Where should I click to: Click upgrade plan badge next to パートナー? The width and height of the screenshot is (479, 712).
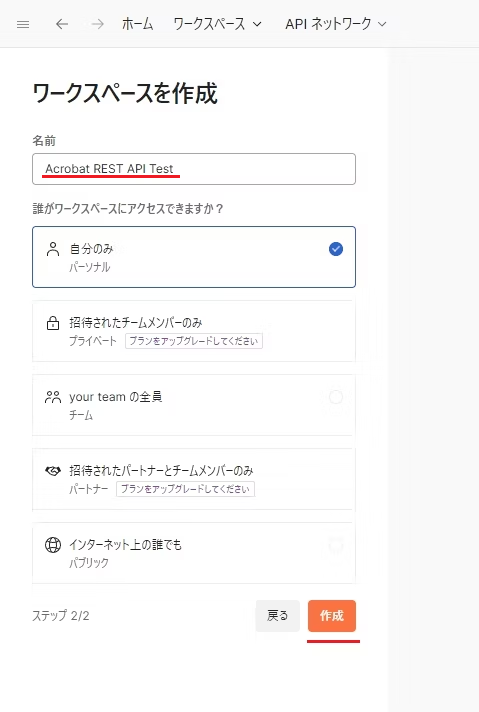point(185,489)
